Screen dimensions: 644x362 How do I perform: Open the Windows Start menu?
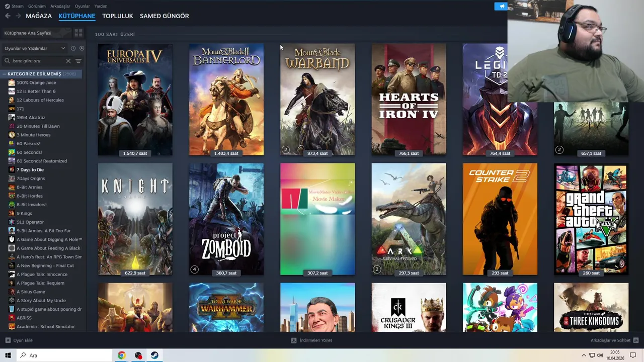click(x=8, y=355)
